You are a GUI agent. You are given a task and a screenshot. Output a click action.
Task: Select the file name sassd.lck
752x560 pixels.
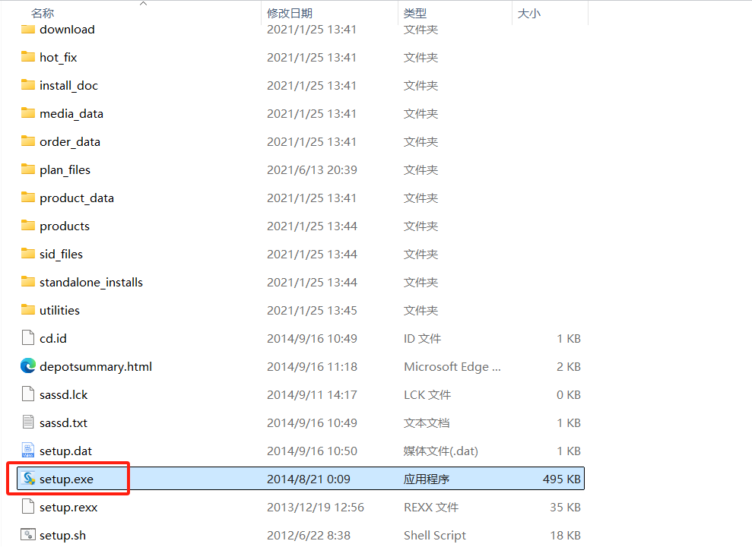coord(63,394)
